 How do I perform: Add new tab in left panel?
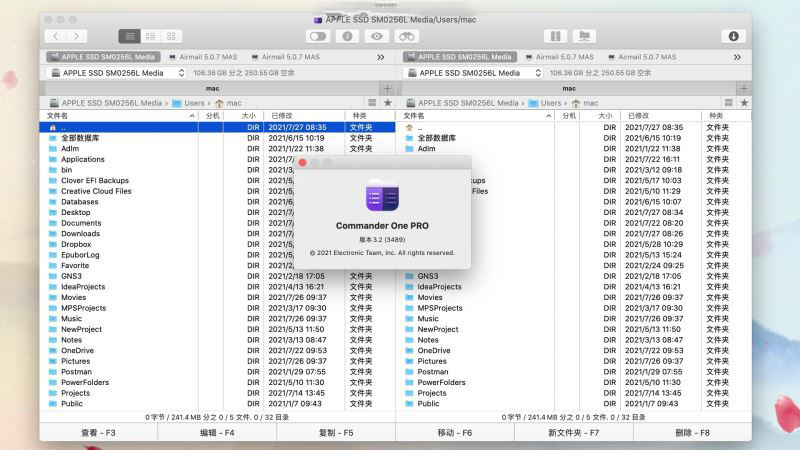pyautogui.click(x=387, y=88)
